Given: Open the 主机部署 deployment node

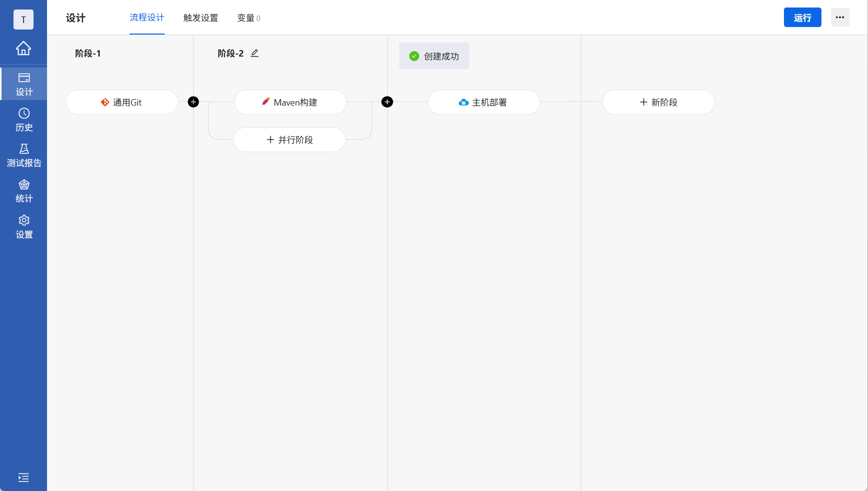Looking at the screenshot, I should point(483,102).
